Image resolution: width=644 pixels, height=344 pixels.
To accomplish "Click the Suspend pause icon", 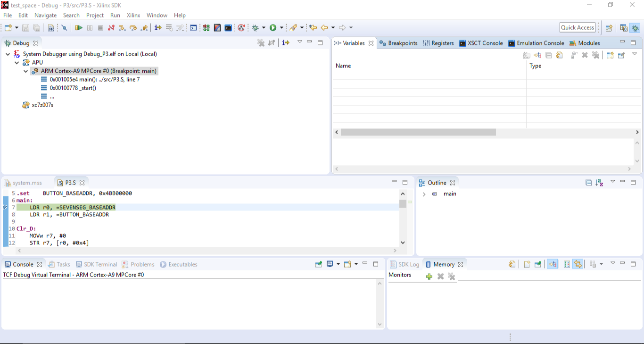I will (90, 28).
